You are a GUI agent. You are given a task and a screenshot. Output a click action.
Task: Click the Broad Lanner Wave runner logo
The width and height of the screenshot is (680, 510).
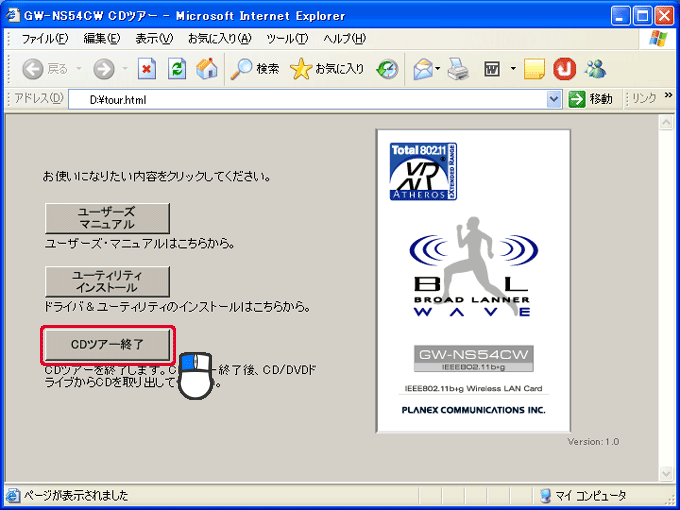point(473,267)
